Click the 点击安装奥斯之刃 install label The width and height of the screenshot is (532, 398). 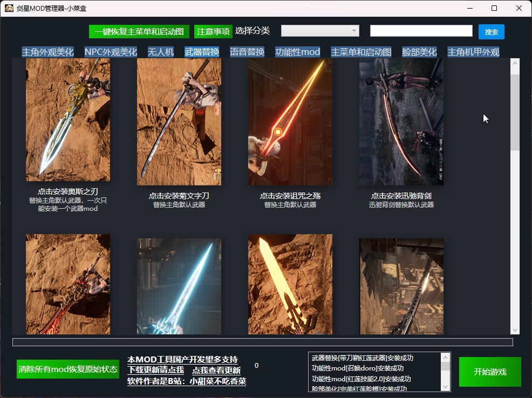(68, 191)
